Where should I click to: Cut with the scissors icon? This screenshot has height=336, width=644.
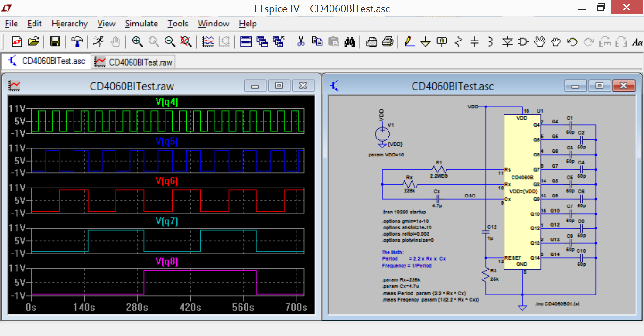[x=301, y=42]
